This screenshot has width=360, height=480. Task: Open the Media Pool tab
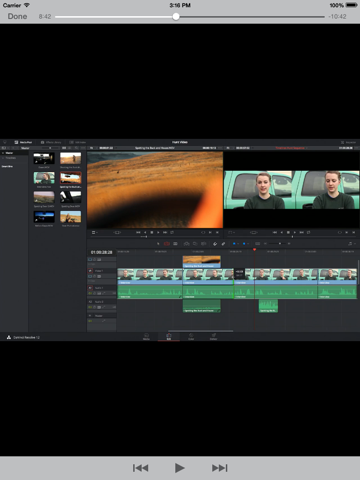click(x=23, y=142)
